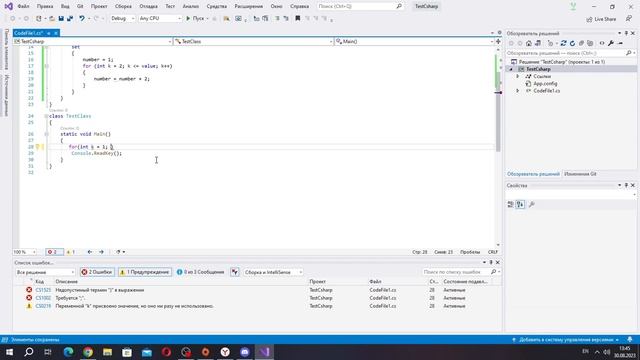Toggle Sync with Active Document icon

tap(563, 43)
